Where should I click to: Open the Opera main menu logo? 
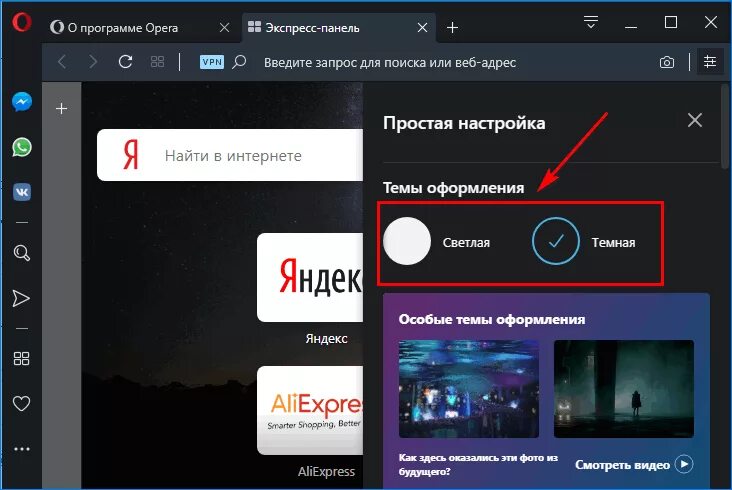21,22
